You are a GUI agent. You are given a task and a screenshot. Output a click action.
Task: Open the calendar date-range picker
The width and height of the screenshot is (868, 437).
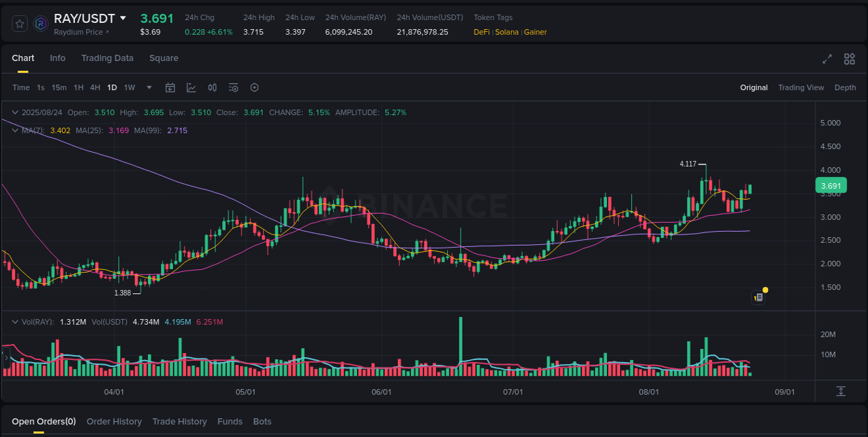point(170,87)
